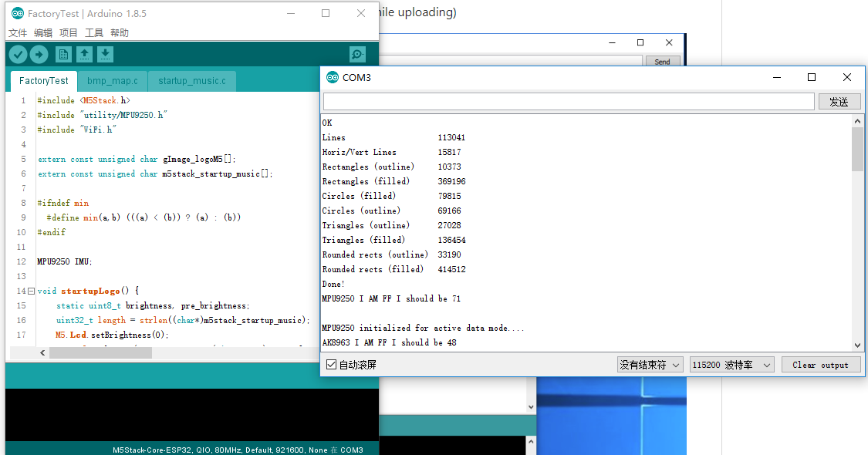Click the scroll up arrow in COM3 output

coord(857,121)
